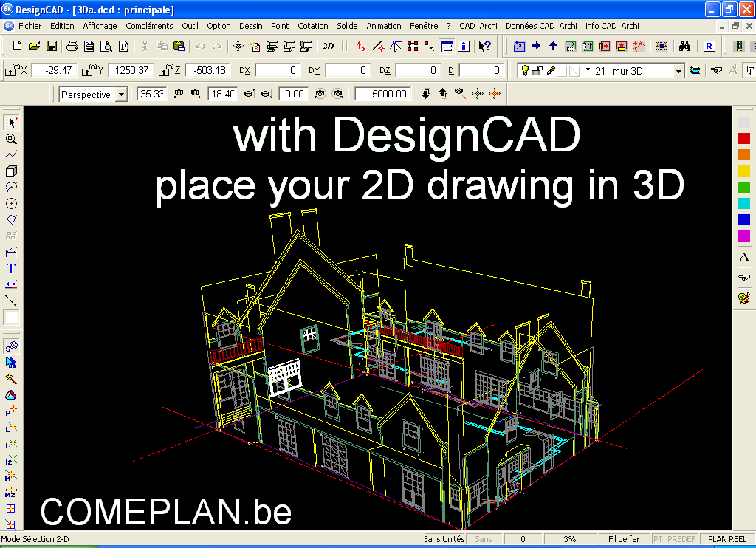Select the 3D box tool
Screen dimensions: 756x548
pyautogui.click(x=12, y=171)
